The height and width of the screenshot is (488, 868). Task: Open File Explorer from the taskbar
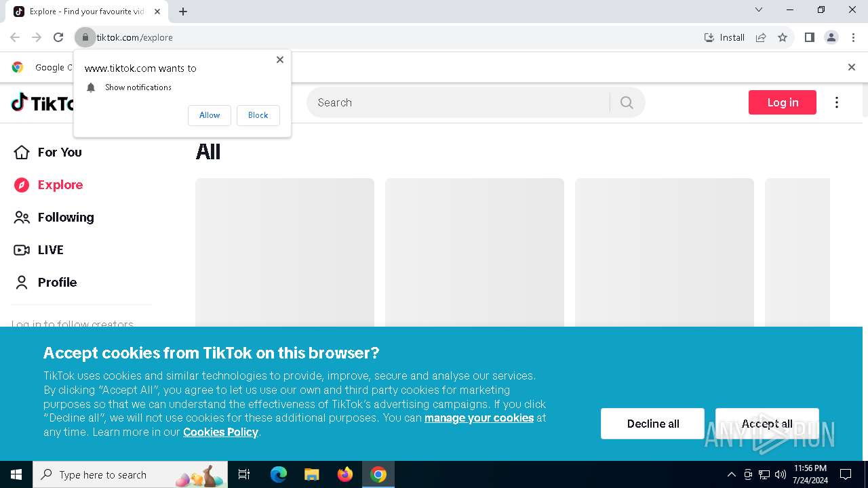pos(312,474)
